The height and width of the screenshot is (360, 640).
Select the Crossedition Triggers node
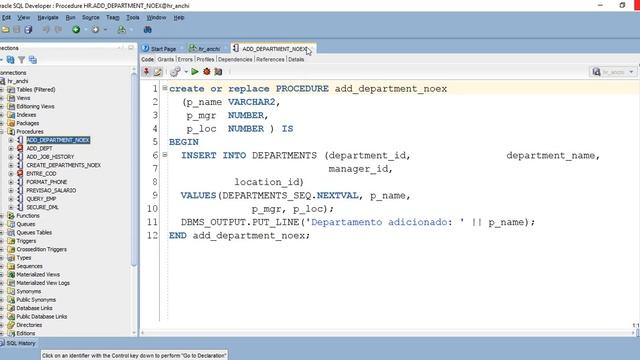(x=42, y=249)
